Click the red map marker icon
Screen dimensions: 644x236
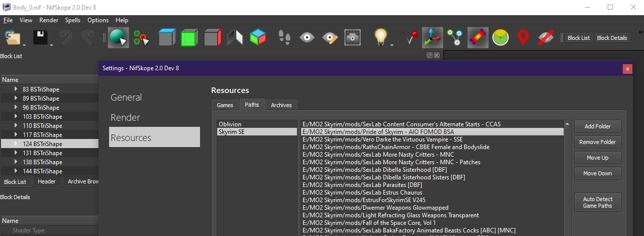523,38
